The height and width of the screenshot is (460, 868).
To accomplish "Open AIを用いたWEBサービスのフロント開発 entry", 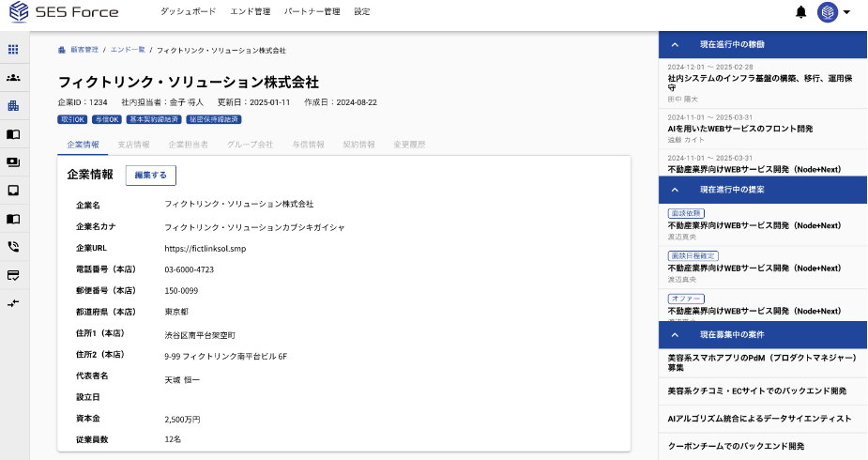I will (762, 130).
